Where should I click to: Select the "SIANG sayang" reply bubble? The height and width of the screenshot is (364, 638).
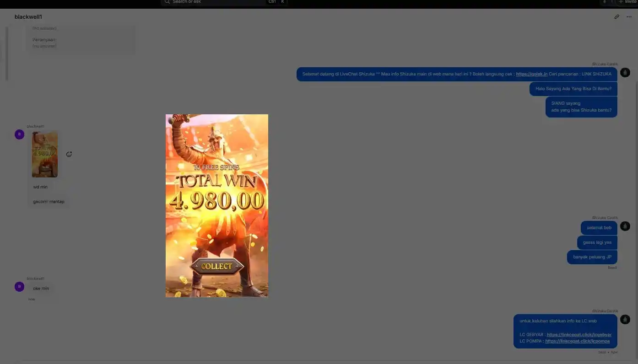pos(581,107)
